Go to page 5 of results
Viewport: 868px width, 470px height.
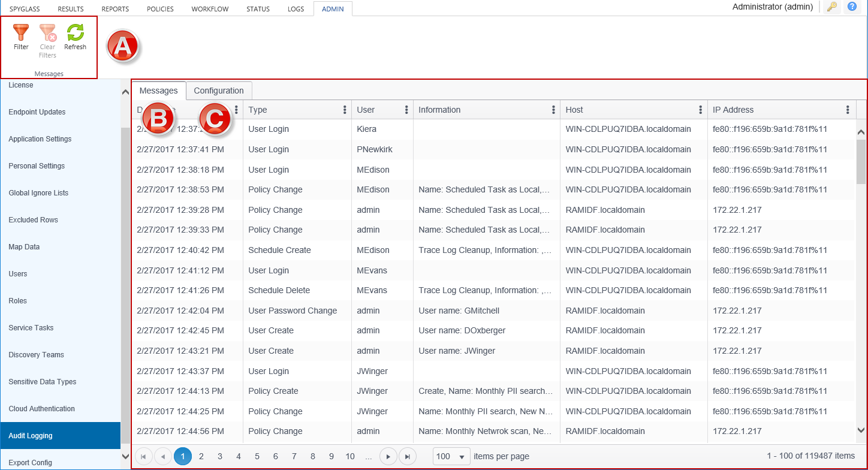[257, 457]
